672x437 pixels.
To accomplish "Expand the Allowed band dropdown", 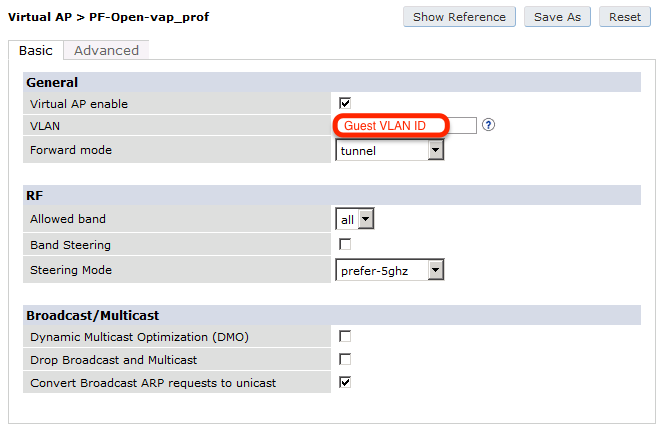I will tap(354, 219).
